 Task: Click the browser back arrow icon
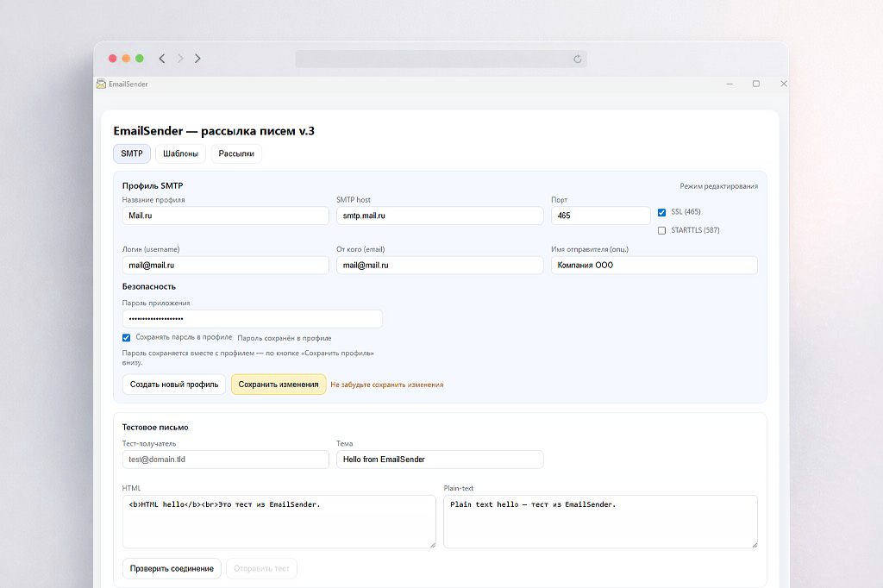[x=162, y=59]
